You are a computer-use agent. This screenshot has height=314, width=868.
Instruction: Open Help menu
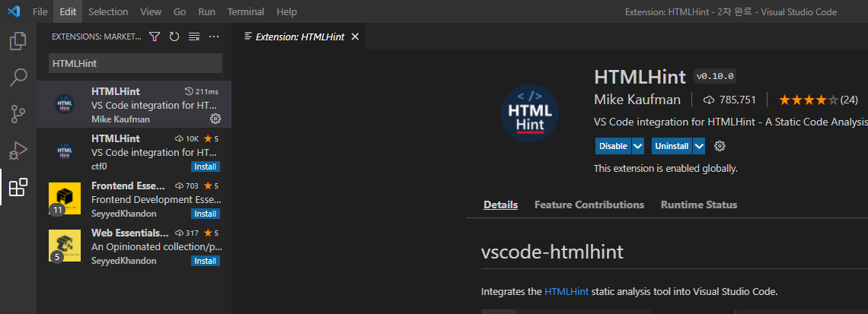click(x=286, y=11)
